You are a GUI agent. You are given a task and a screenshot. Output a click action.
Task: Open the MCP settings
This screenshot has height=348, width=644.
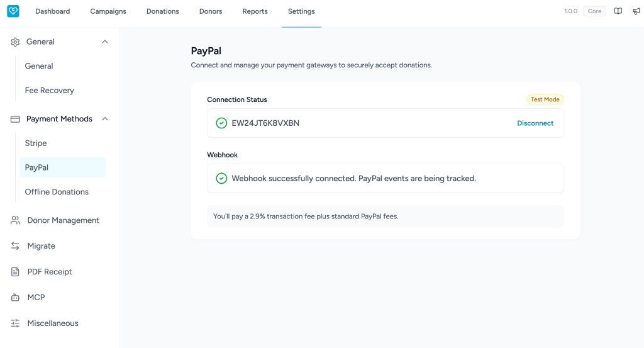pos(36,298)
